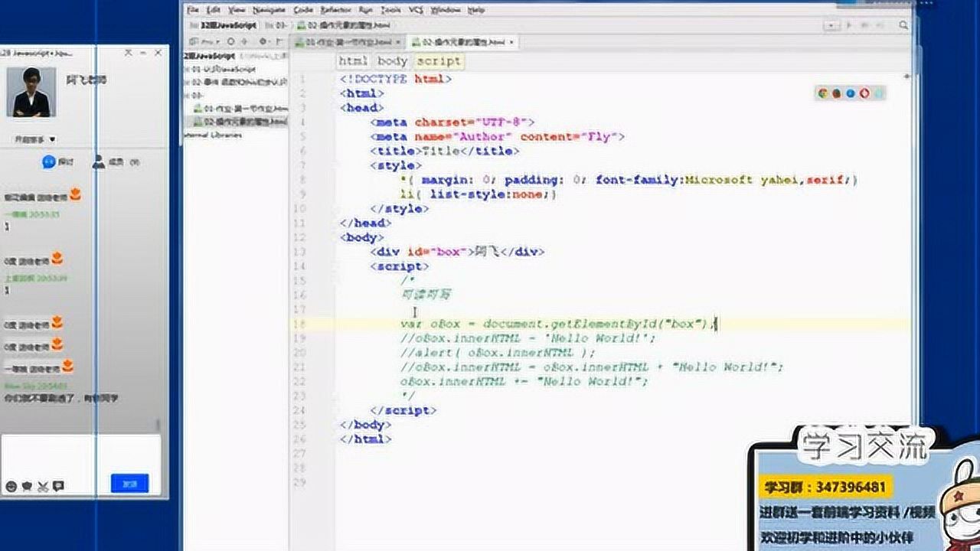Click the scroll from source target icon
The height and width of the screenshot is (551, 980).
click(231, 41)
